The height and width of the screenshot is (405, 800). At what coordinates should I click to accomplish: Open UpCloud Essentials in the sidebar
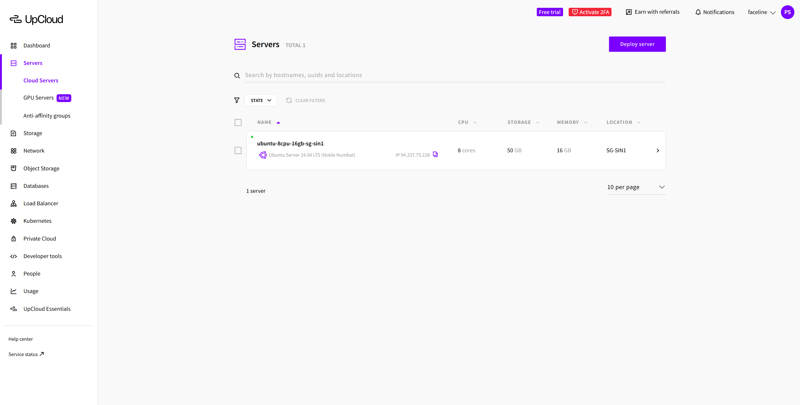47,309
